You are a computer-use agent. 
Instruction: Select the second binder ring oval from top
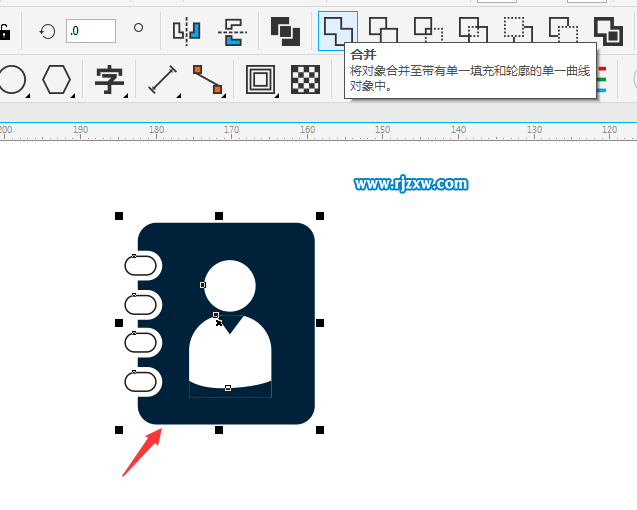click(140, 305)
